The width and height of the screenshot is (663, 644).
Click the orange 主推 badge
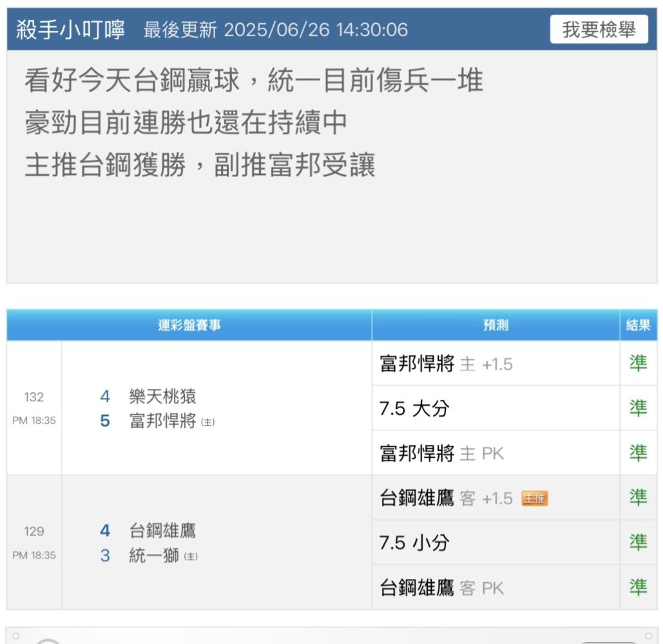(x=535, y=498)
